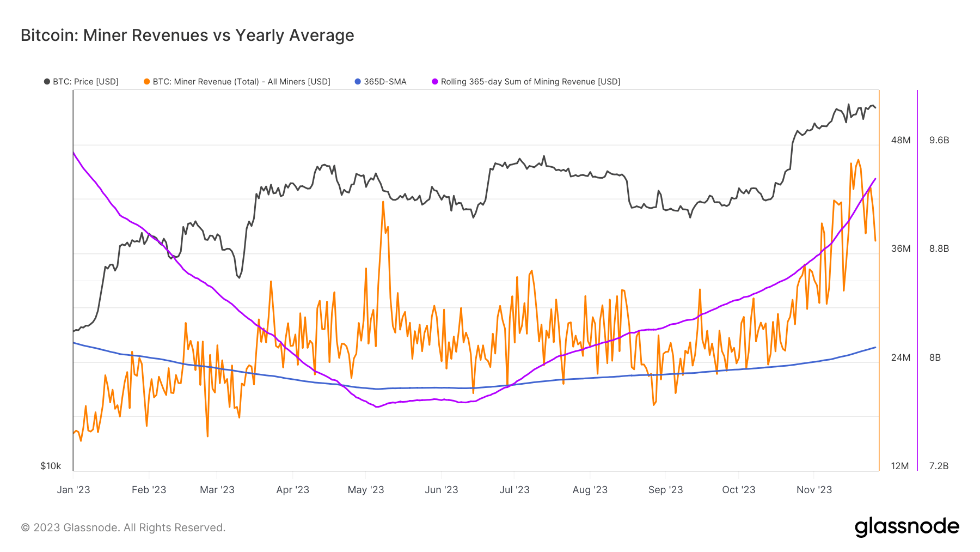Click the 8.8B axis tick label
Image resolution: width=980 pixels, height=552 pixels.
tap(939, 248)
